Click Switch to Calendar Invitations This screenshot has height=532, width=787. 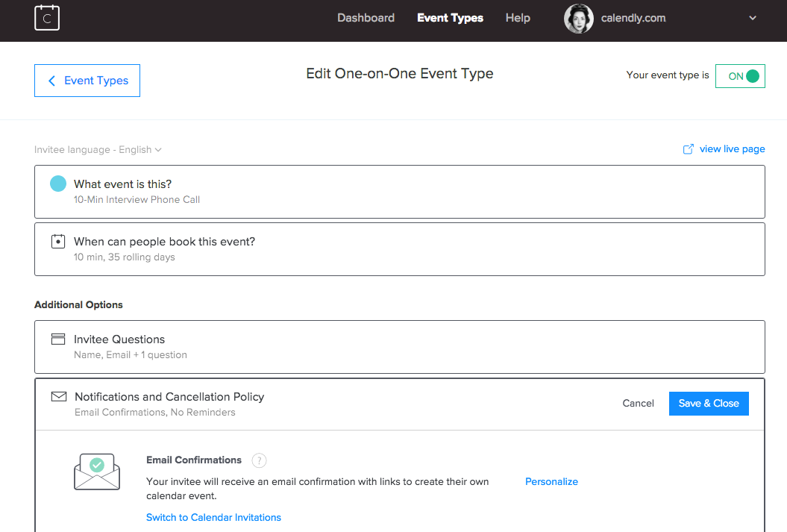point(213,517)
